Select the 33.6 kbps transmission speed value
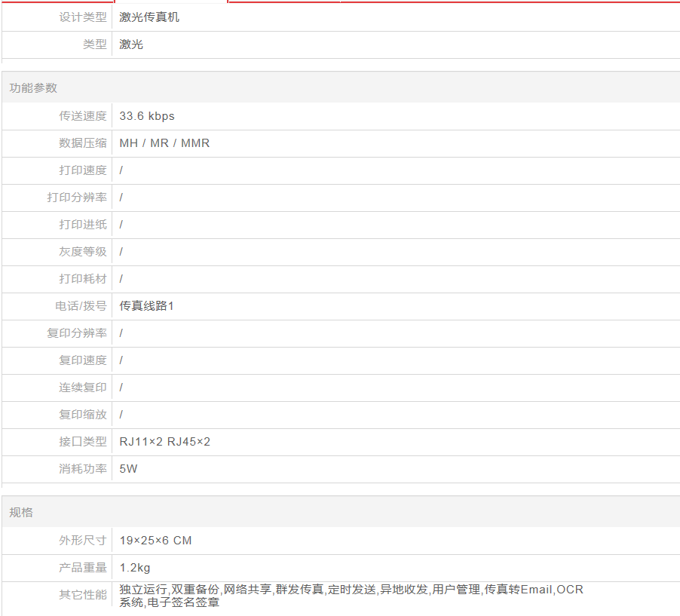 click(x=147, y=116)
